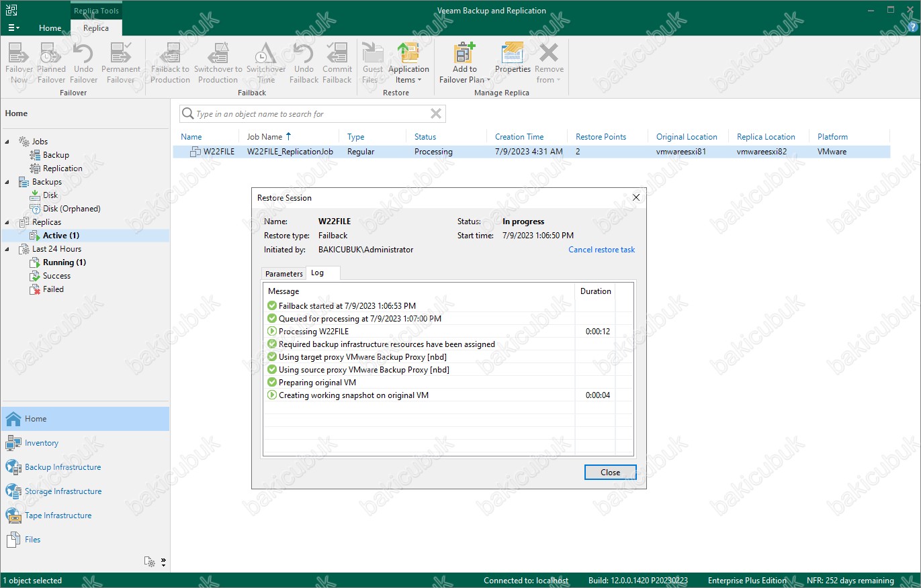Select Running (1) tree item
The width and height of the screenshot is (921, 588).
pos(64,262)
